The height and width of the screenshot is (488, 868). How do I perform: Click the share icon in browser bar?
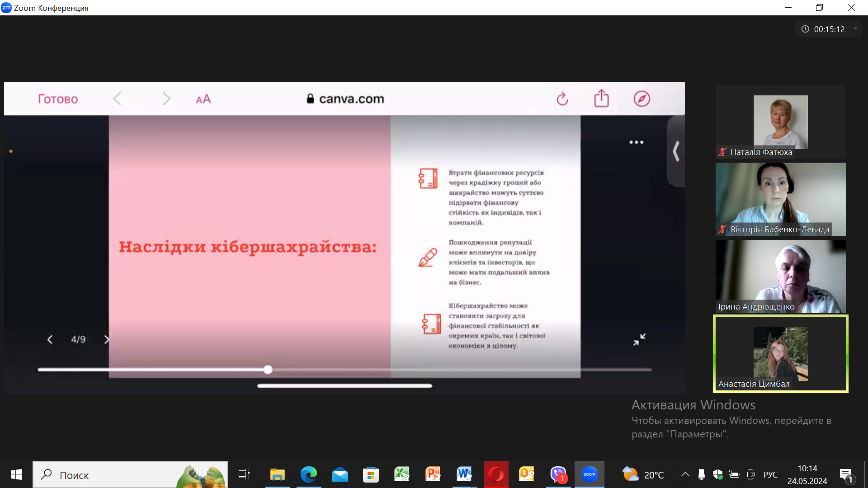(x=601, y=98)
